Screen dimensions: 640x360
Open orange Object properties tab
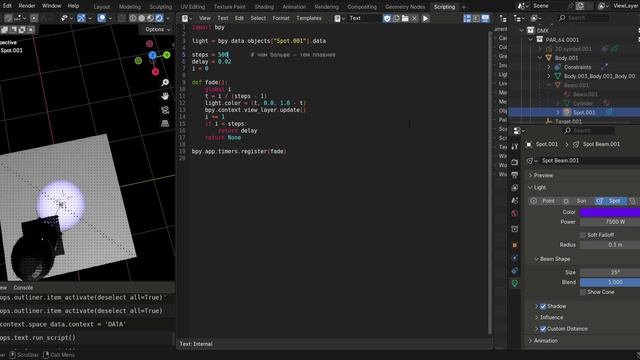coord(515,245)
